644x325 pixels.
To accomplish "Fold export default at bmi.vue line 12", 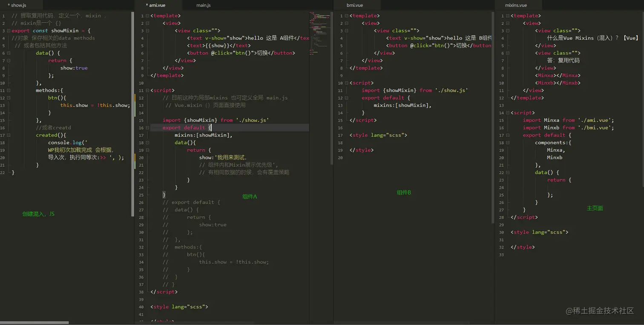I will [347, 98].
